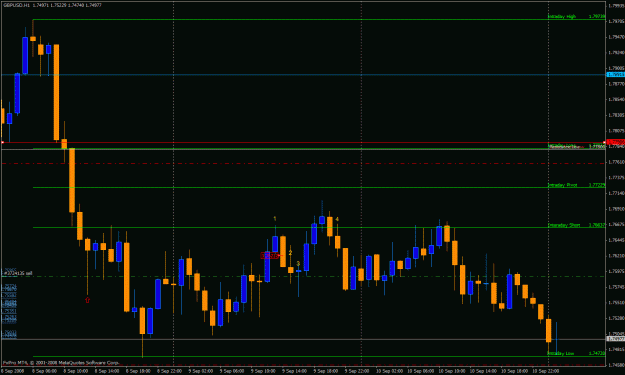Select the Intraday High level label
Image resolution: width=625 pixels, height=375 pixels.
click(562, 17)
